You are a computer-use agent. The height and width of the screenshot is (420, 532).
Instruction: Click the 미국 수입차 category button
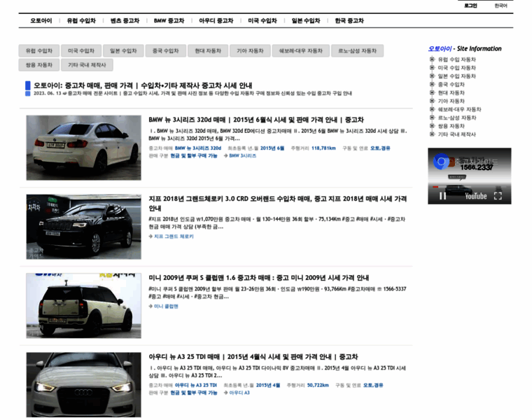pos(81,51)
